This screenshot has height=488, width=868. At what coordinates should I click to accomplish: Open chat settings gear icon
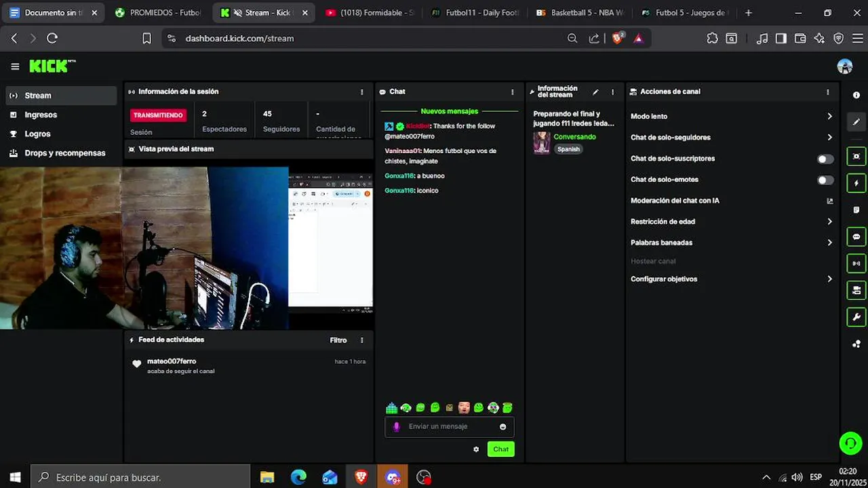click(x=476, y=449)
